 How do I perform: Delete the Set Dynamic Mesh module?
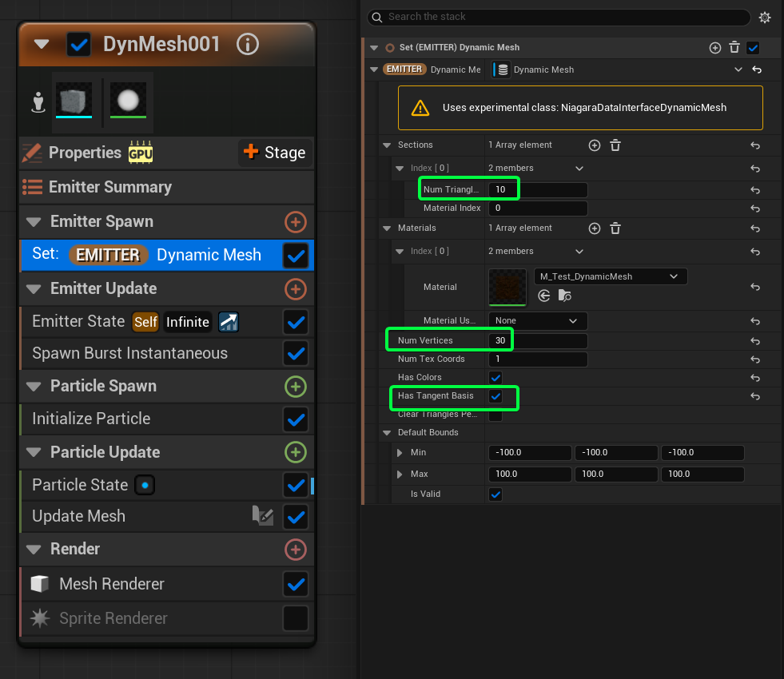click(x=734, y=47)
